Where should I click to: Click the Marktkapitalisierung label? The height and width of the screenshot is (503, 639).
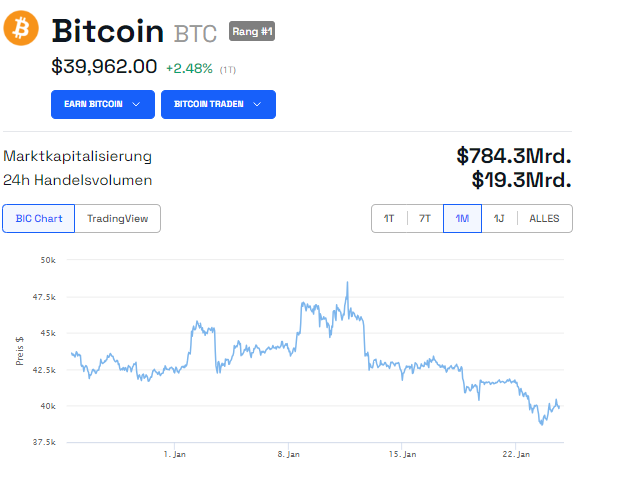tap(78, 156)
